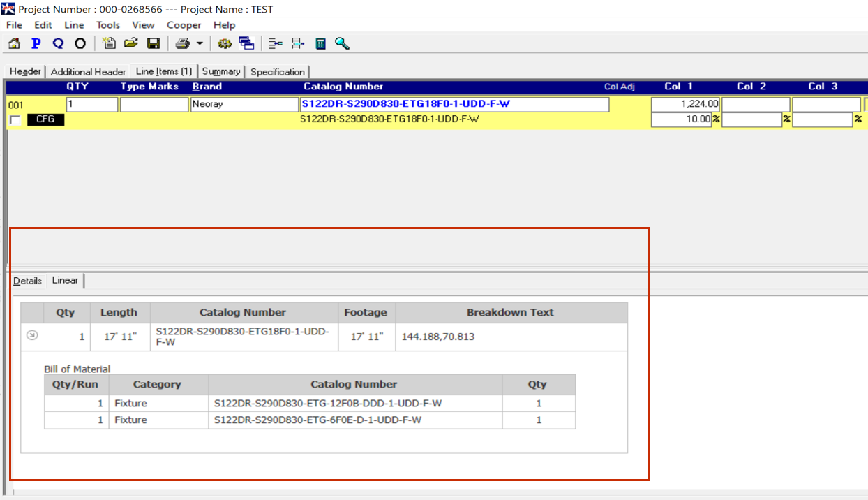Click catalog number S122DR-S290D830-ETG-6F0E-D-1-UDD-F-W

coord(317,420)
